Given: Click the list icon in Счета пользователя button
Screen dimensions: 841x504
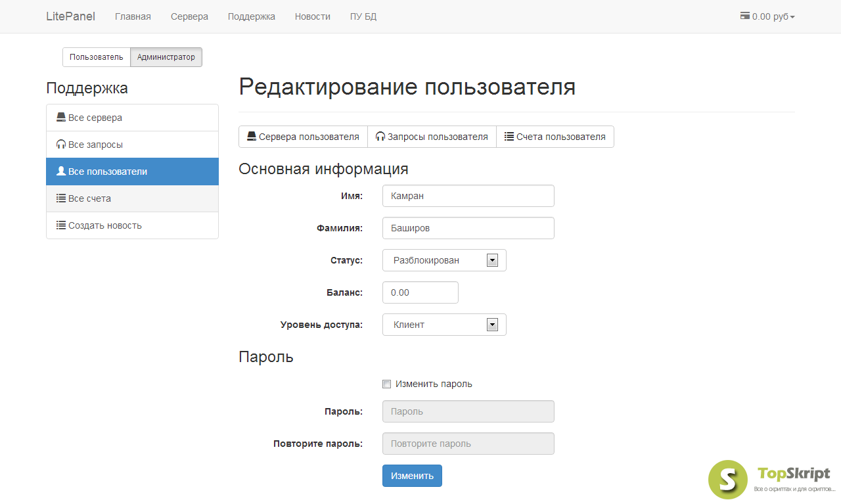Looking at the screenshot, I should tap(509, 137).
